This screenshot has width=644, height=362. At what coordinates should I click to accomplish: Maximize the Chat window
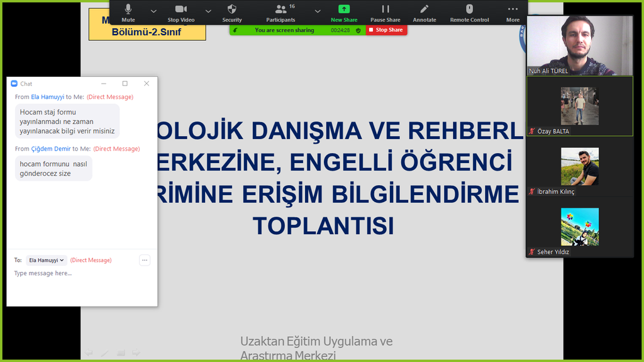tap(125, 84)
